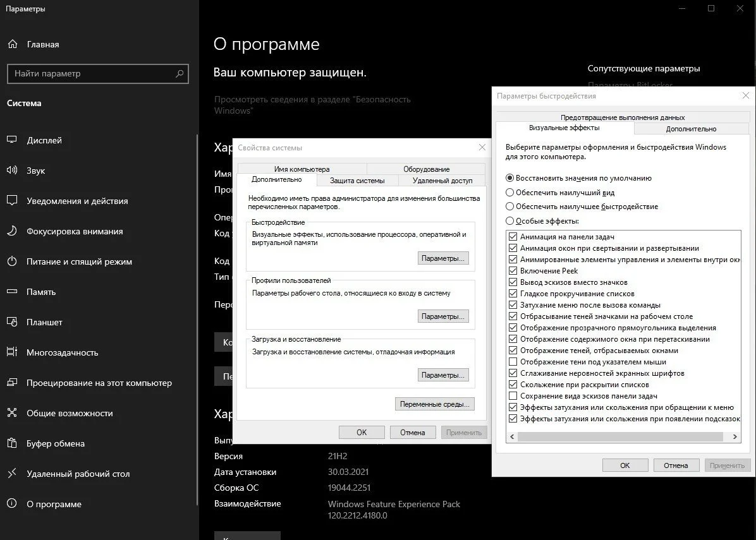Click the Home icon beside Главная
This screenshot has width=756, height=540.
click(13, 44)
